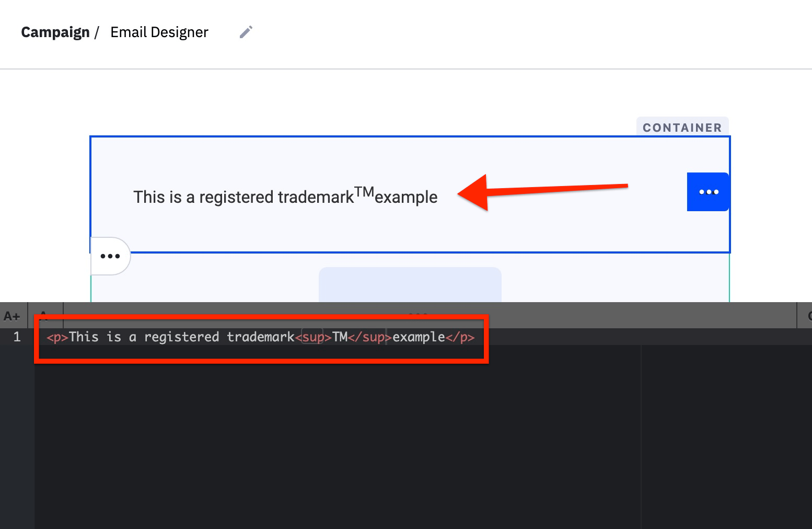Viewport: 812px width, 529px height.
Task: Click the pencil icon to rename the email
Action: pos(246,32)
